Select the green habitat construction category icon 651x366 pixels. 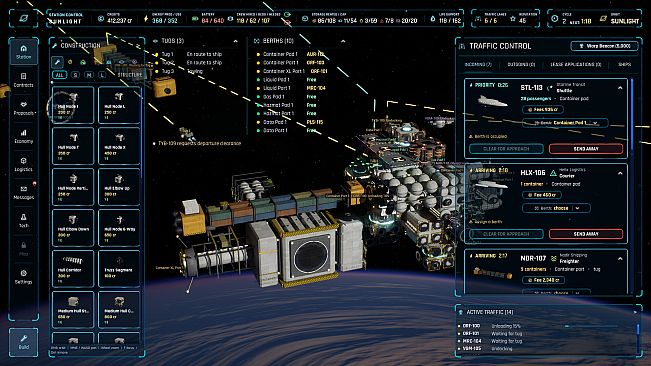click(83, 62)
